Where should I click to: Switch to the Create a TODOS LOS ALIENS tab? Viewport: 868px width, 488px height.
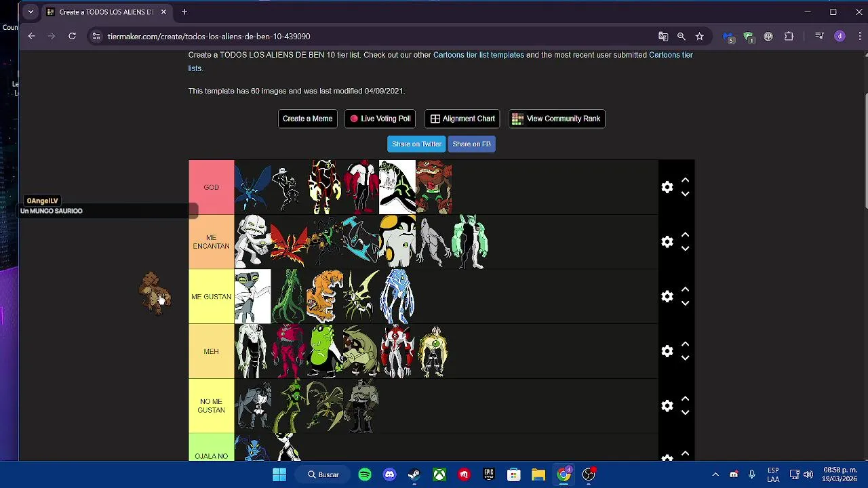click(x=106, y=12)
